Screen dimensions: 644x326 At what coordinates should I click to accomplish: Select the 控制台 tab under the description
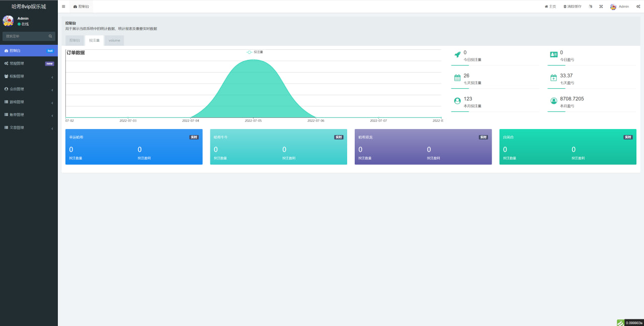point(74,40)
